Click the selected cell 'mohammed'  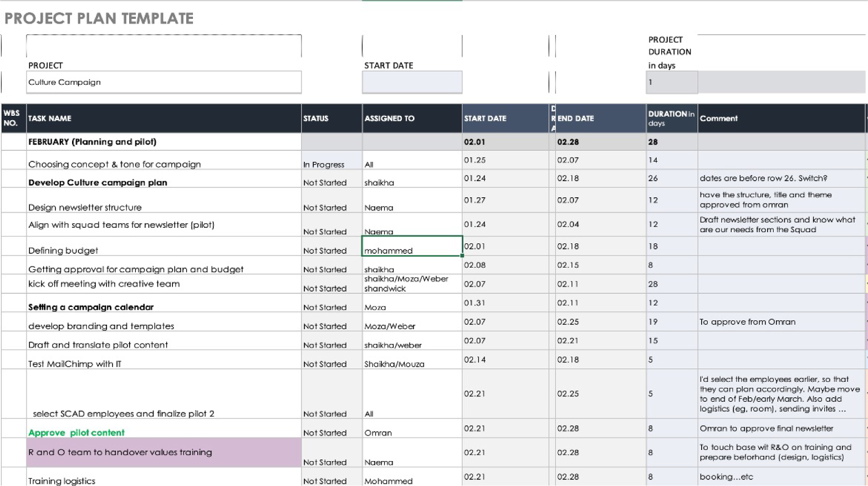412,246
